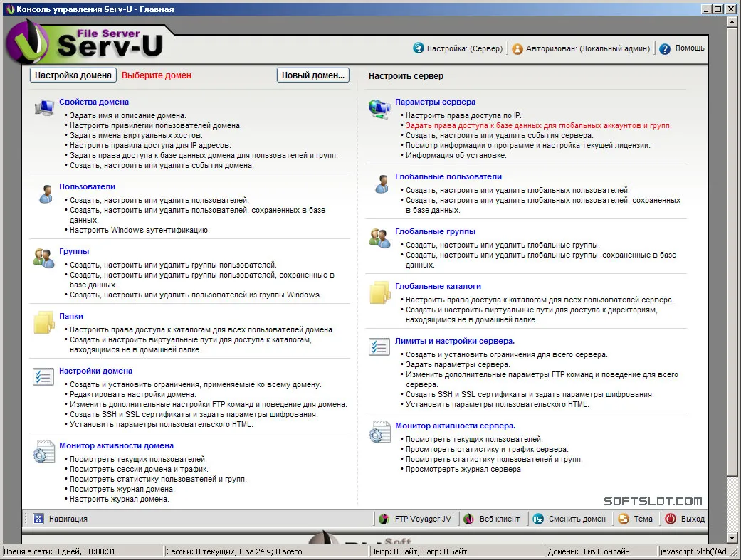Launch FTP Voyager JV from bottom toolbar
741x560 pixels.
coord(416,519)
